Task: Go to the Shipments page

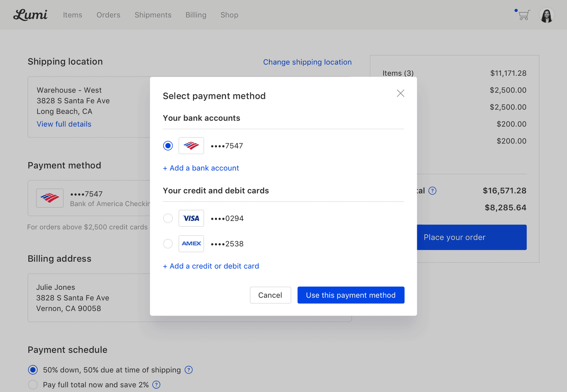Action: 153,15
